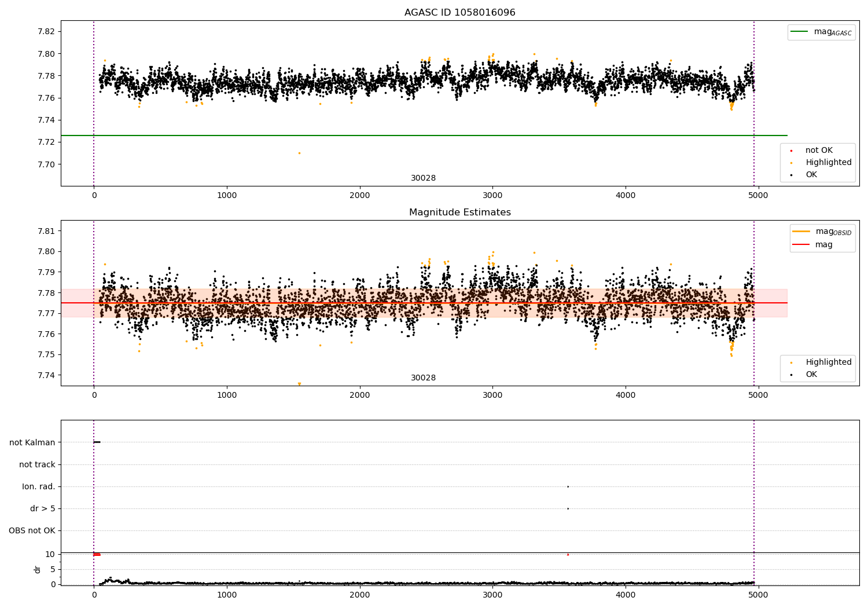Click 'Highlighted' in the top plot legend
Screen dimensions: 868x608
pyautogui.click(x=829, y=163)
